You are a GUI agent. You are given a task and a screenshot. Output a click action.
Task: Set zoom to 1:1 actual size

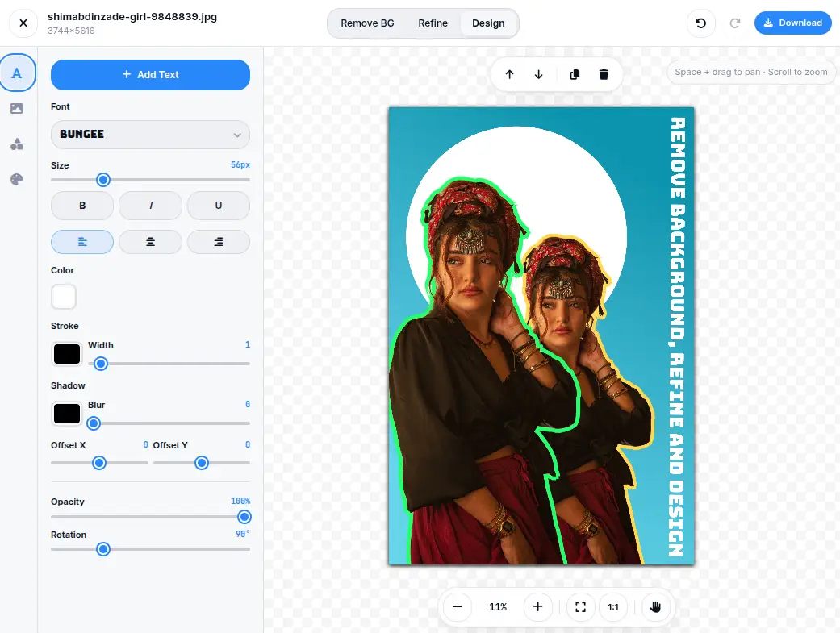tap(613, 606)
